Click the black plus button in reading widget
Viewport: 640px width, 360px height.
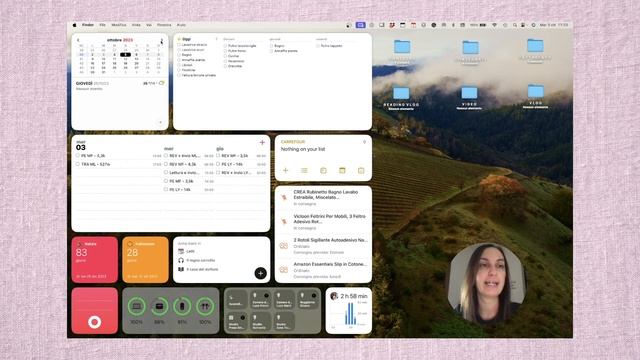pos(260,273)
